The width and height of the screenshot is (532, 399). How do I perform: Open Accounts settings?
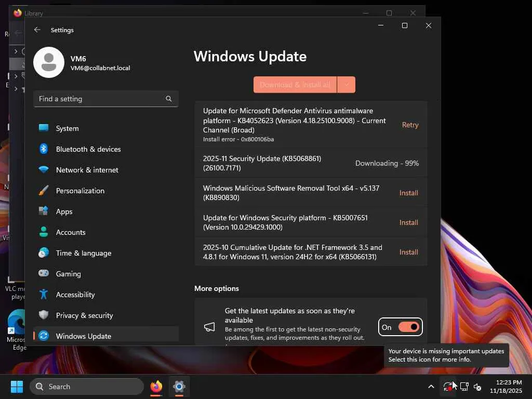click(x=106, y=232)
